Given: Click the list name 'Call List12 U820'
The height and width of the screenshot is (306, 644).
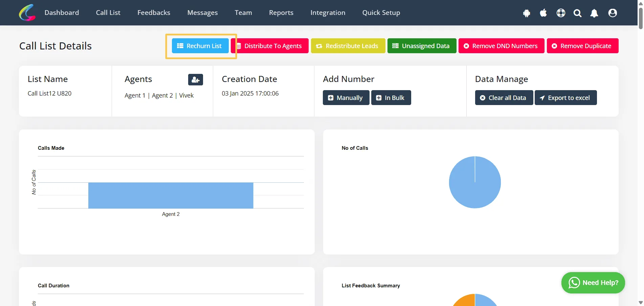Looking at the screenshot, I should [49, 93].
